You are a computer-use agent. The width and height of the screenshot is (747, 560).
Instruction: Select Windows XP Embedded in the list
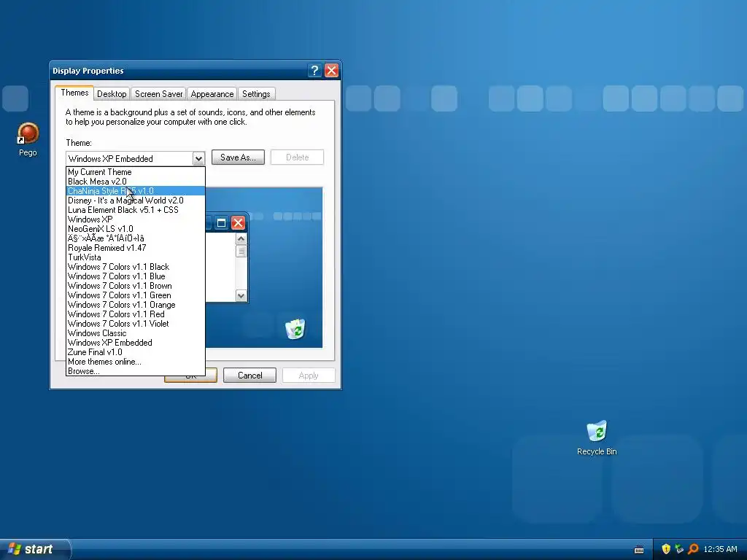pyautogui.click(x=135, y=343)
